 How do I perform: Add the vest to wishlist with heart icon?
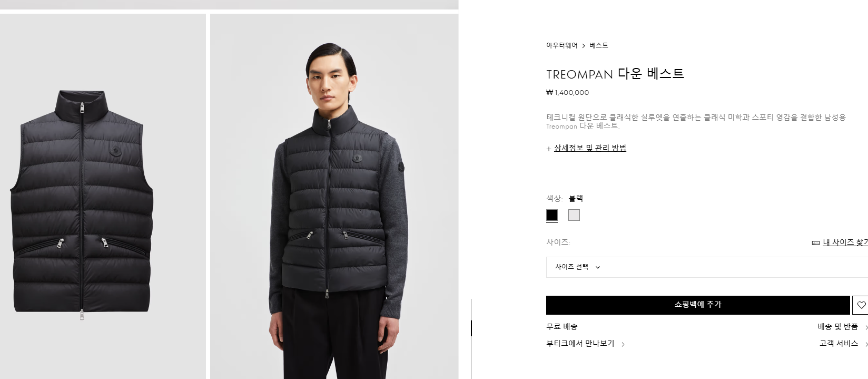pos(861,305)
